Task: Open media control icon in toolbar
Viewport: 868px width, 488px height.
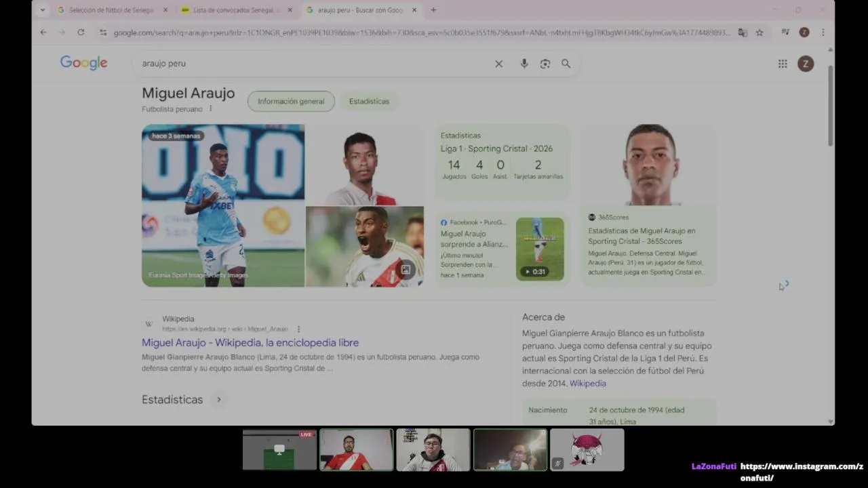Action: (x=785, y=33)
